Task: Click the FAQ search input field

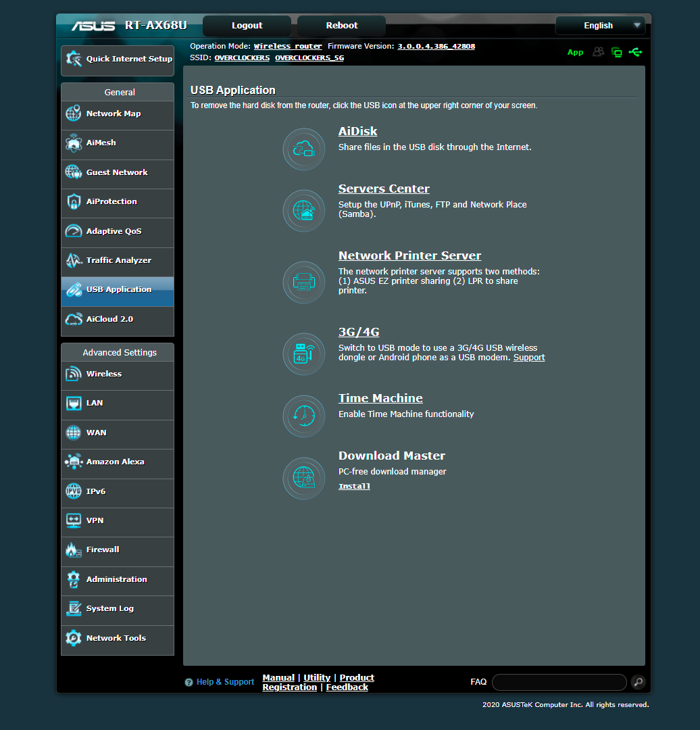Action: 559,682
